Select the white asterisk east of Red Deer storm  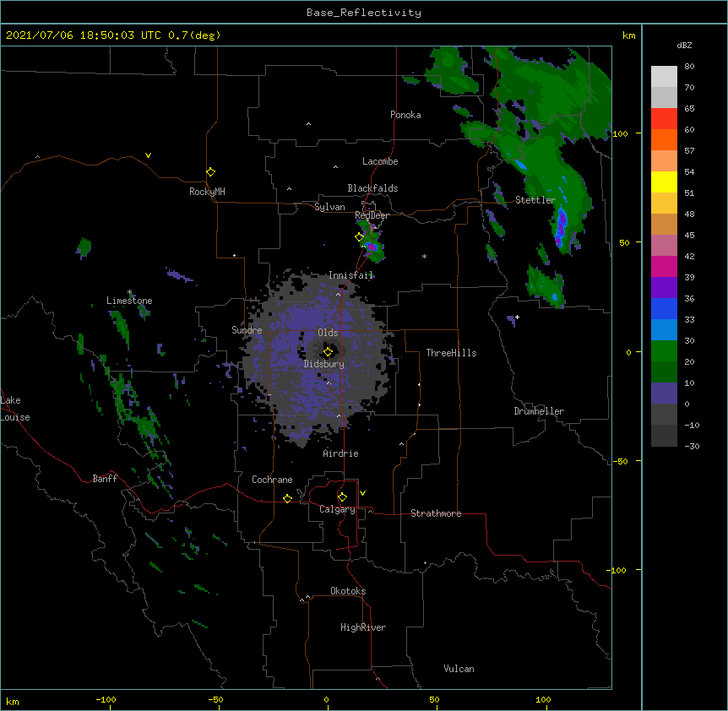pyautogui.click(x=424, y=256)
